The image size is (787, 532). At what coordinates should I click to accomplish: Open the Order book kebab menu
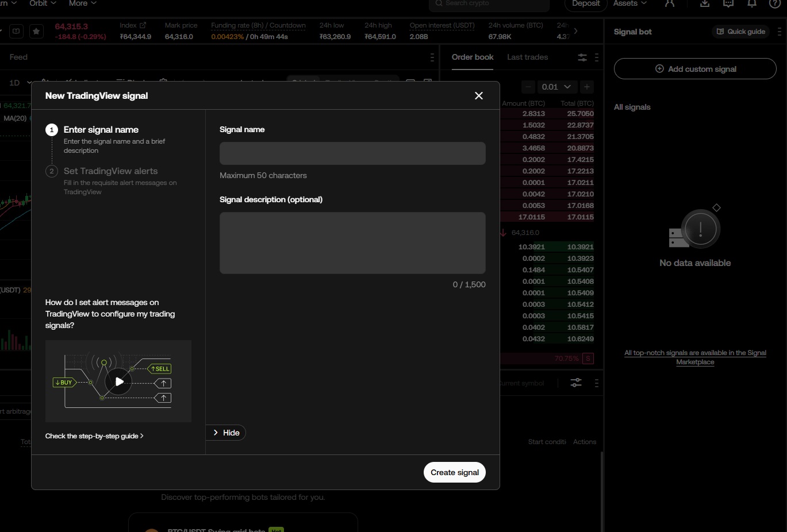pyautogui.click(x=597, y=57)
